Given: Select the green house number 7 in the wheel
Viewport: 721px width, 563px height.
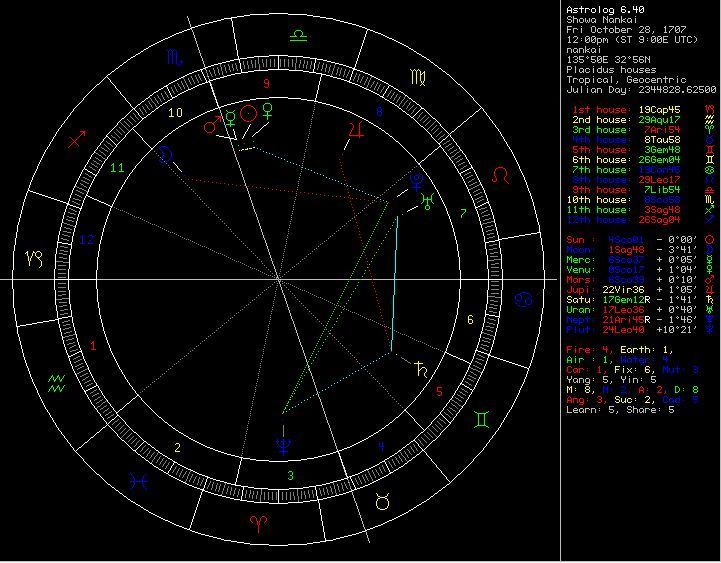Looking at the screenshot, I should [463, 213].
